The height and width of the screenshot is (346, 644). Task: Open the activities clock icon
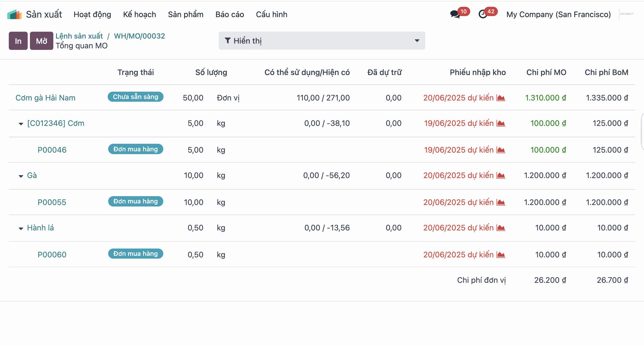(483, 14)
